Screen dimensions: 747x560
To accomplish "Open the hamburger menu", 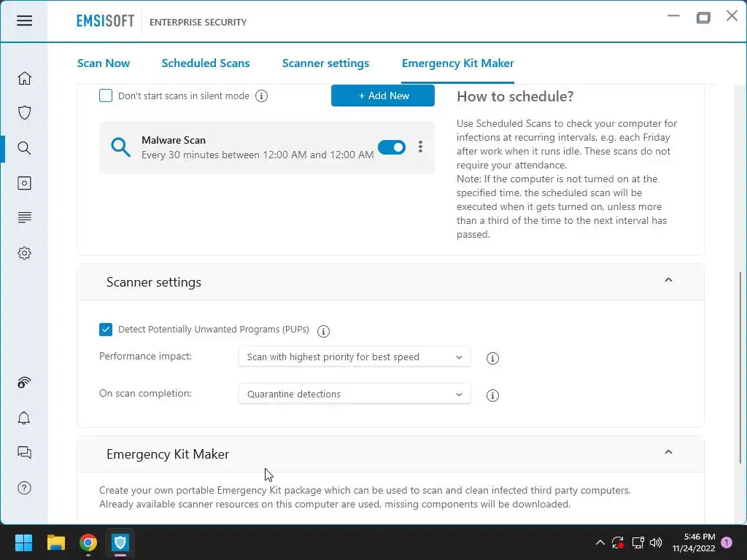I will coord(24,20).
